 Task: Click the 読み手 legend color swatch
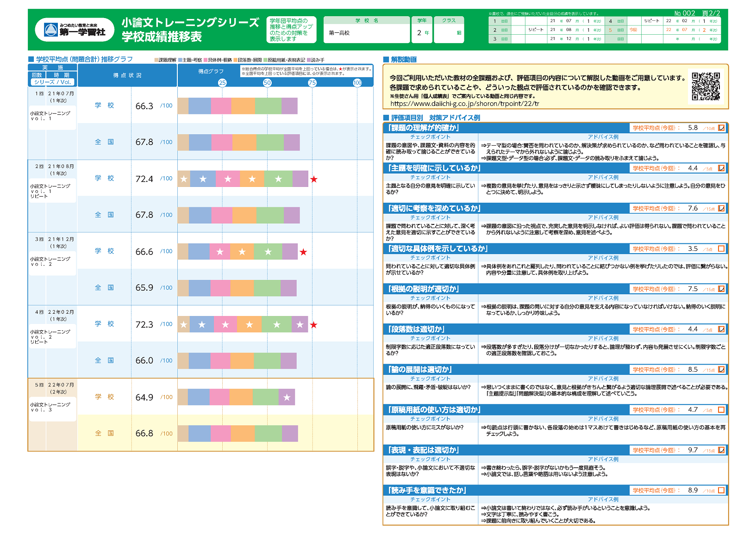(309, 60)
